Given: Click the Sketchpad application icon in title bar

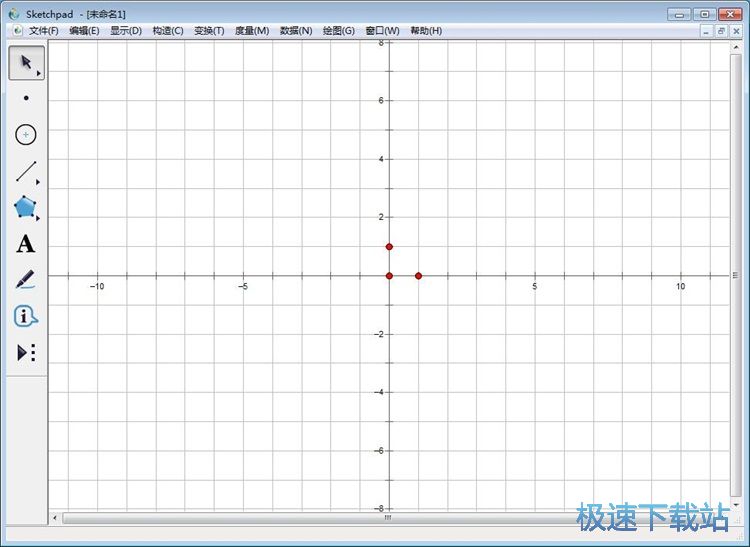Looking at the screenshot, I should (14, 14).
